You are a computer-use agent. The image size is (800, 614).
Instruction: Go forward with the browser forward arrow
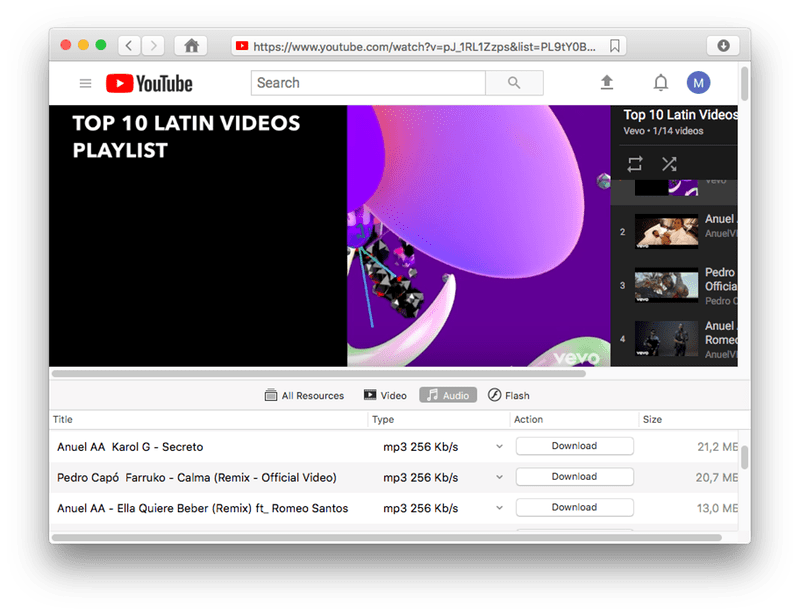point(153,46)
